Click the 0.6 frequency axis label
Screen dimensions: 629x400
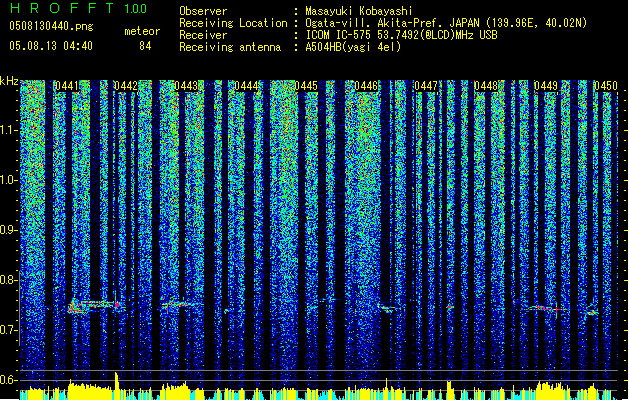9,380
